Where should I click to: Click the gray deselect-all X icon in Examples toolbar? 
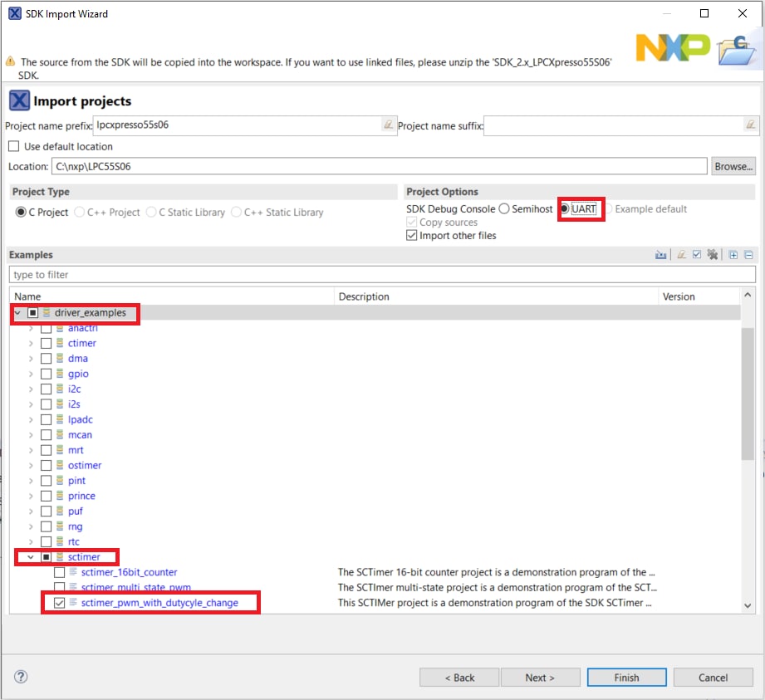(712, 255)
